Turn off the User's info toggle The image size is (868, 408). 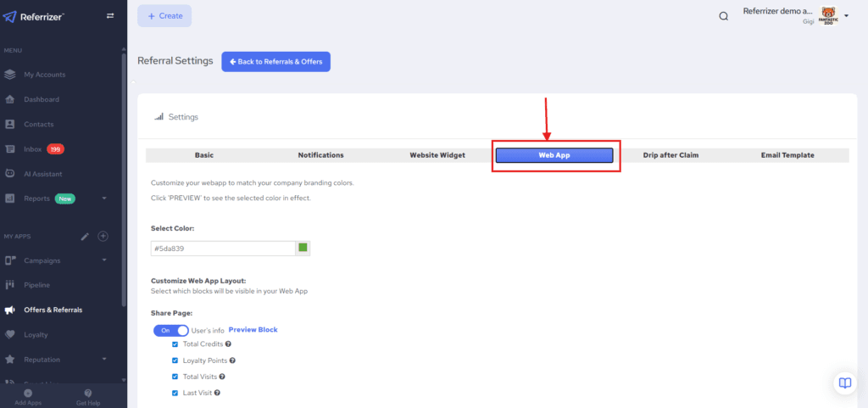(170, 330)
